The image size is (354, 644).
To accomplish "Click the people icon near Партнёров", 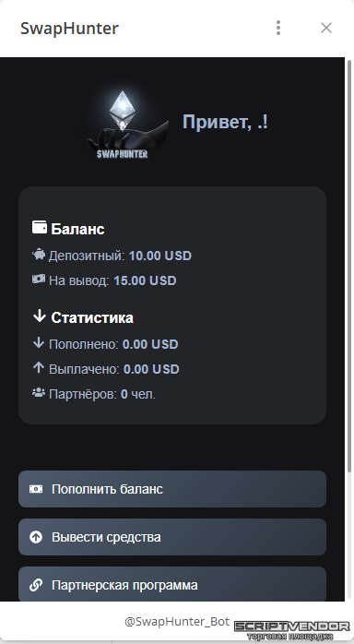I will (x=39, y=393).
